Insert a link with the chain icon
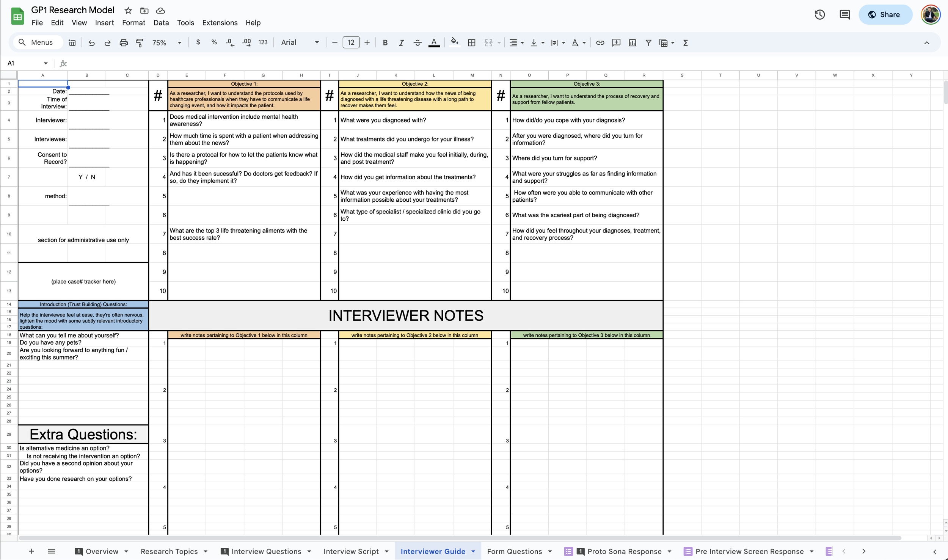Viewport: 948px width, 560px height. click(600, 43)
